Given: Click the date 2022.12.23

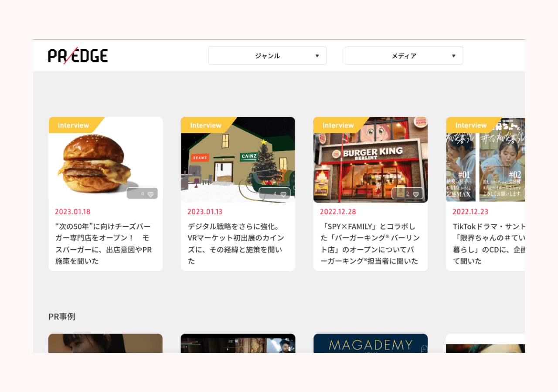Looking at the screenshot, I should (x=470, y=212).
